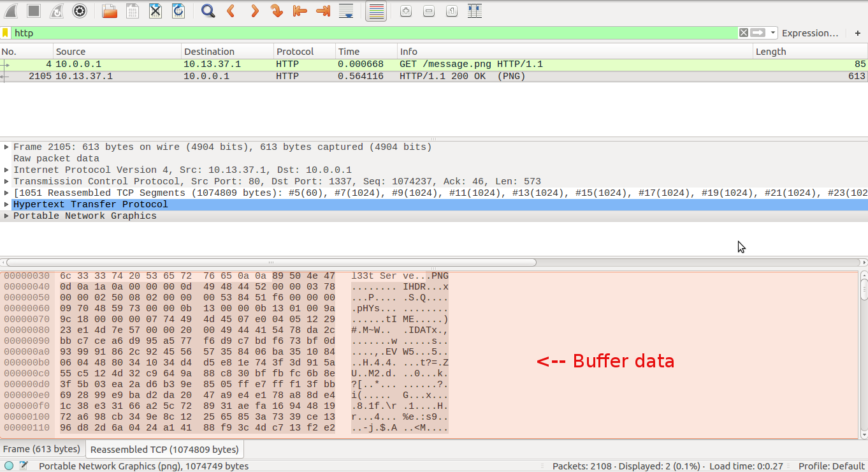Viewport: 868px width, 472px height.
Task: Switch to Reassembled TCP (1074809 bytes) tab
Action: 164,450
